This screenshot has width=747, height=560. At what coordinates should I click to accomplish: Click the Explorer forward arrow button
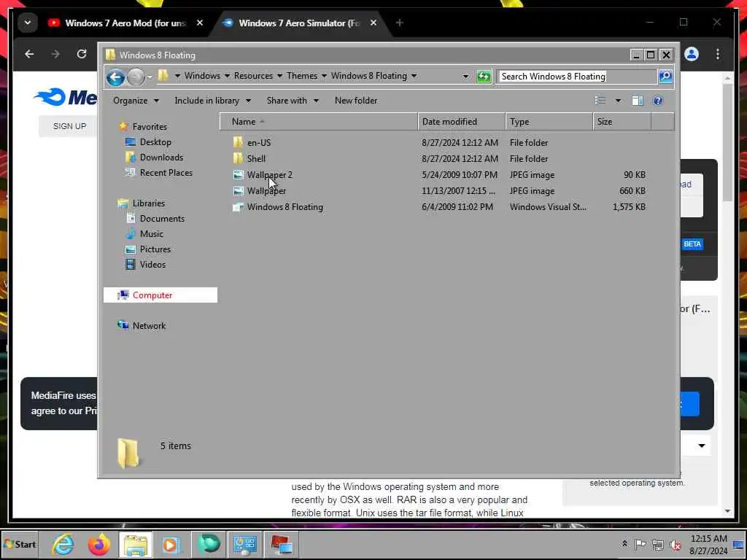coord(136,77)
